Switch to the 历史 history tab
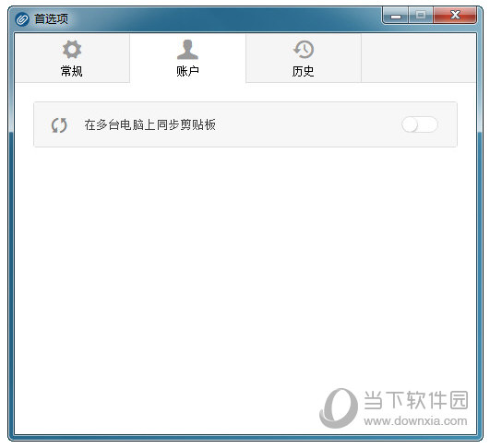490x448 pixels. (x=303, y=58)
